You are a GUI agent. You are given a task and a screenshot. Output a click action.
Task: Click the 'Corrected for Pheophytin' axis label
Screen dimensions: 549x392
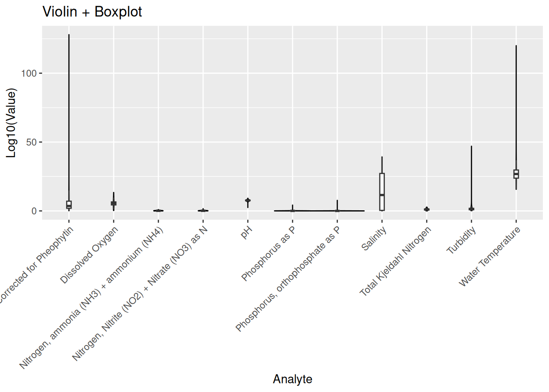click(x=36, y=265)
